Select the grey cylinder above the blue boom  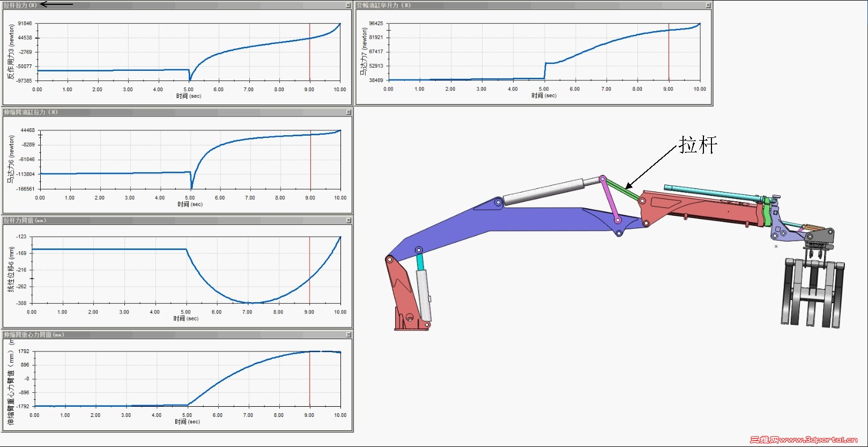(x=544, y=192)
